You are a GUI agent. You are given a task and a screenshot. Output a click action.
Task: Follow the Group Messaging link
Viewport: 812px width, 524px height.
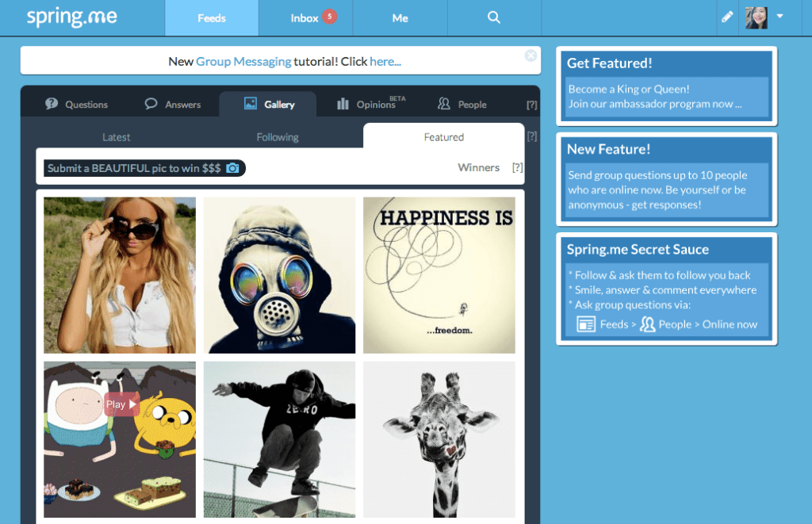click(x=244, y=62)
